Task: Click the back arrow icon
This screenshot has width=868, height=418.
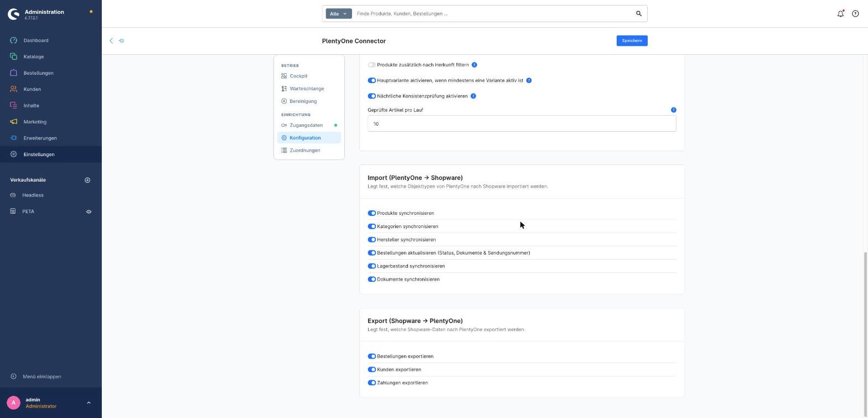Action: pyautogui.click(x=111, y=41)
